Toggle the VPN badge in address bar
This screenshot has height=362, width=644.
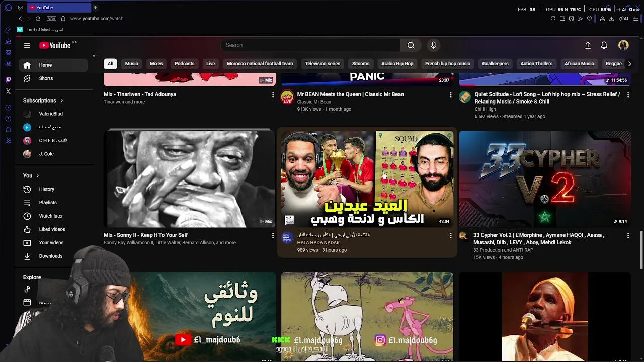click(51, 19)
